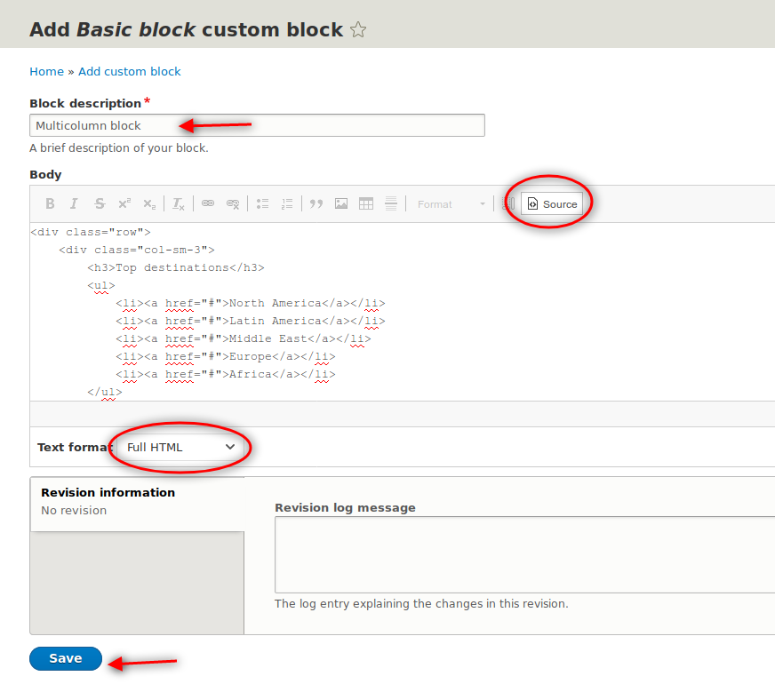Open the Format dropdown in toolbar

[451, 203]
